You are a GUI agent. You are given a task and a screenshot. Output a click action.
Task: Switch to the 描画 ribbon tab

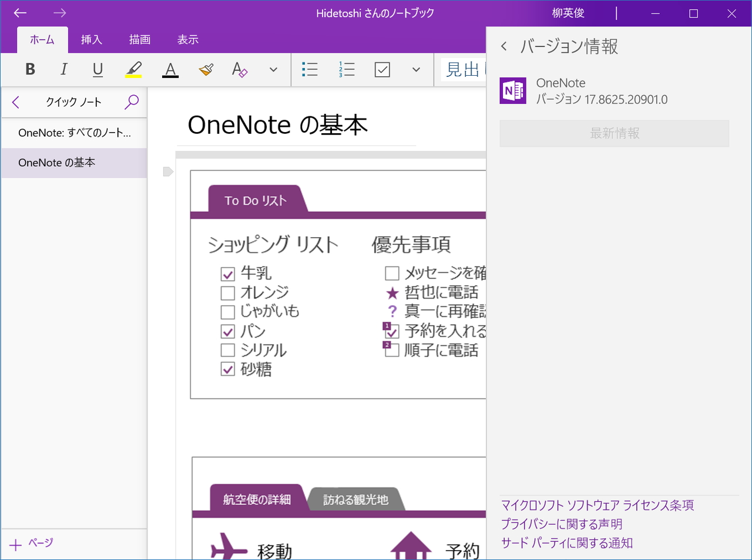(140, 39)
